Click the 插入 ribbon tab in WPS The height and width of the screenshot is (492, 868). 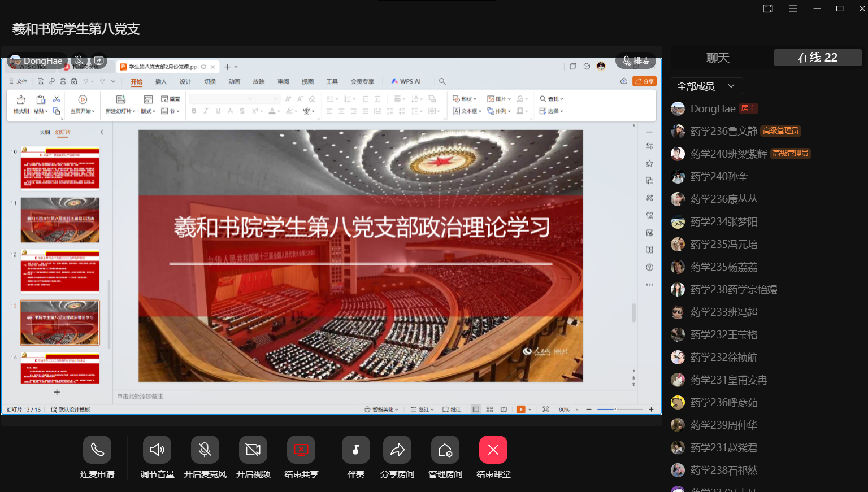click(x=161, y=81)
